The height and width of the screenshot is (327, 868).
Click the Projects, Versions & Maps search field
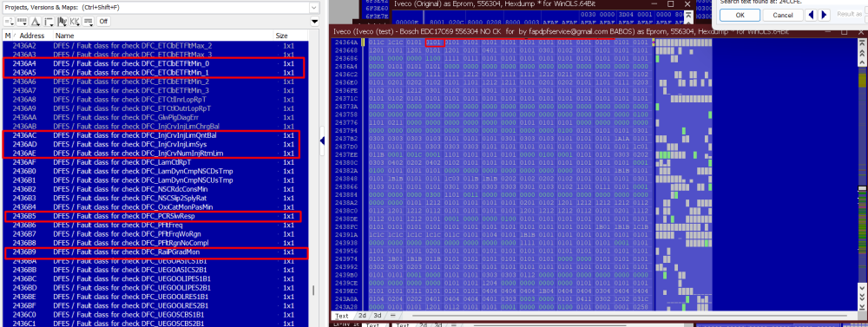(x=156, y=8)
